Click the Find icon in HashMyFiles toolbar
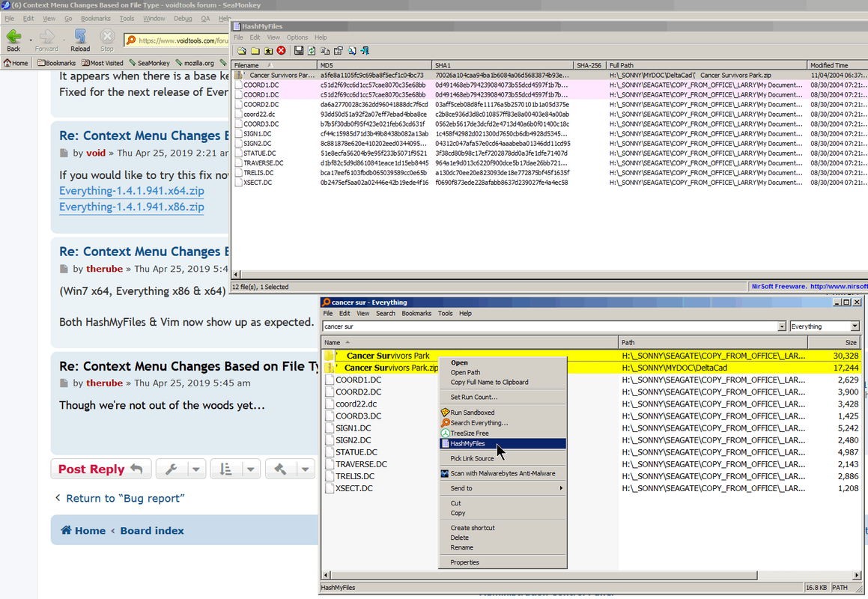Viewport: 868px width, 599px height. click(x=351, y=51)
